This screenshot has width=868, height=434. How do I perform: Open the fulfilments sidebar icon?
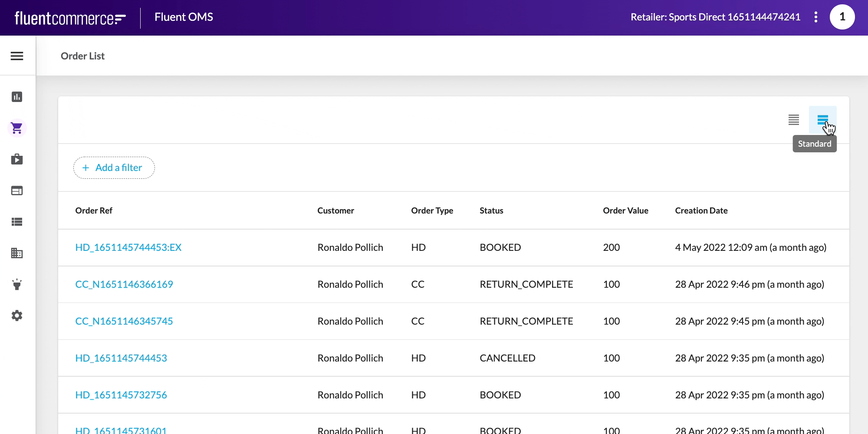coord(17,160)
